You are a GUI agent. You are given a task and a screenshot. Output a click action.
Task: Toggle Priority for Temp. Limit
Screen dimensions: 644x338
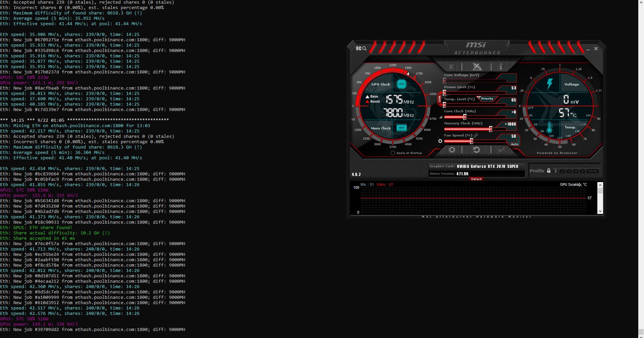click(x=487, y=99)
